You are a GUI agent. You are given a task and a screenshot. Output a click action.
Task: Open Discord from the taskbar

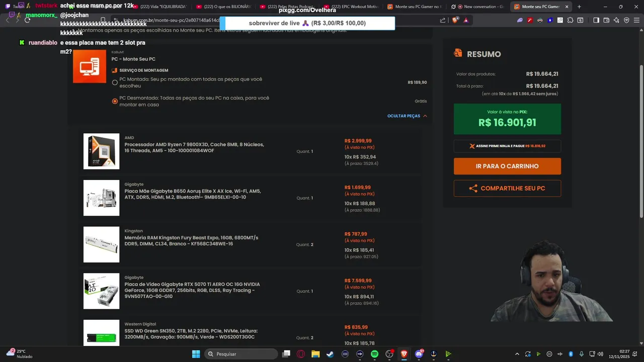(x=419, y=354)
